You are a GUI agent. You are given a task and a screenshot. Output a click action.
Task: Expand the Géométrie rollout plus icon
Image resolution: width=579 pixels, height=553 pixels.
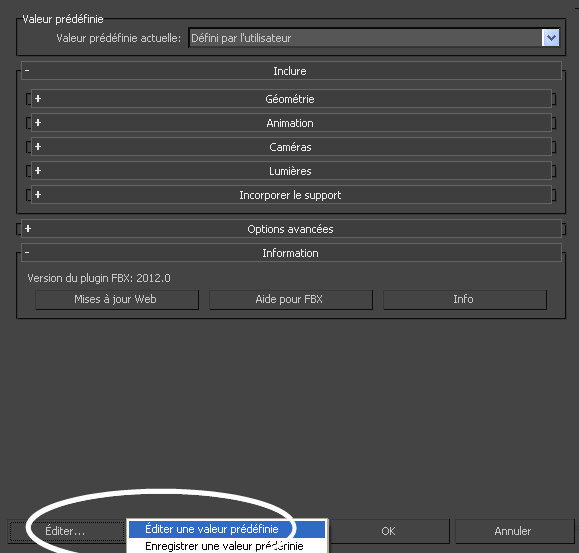[38, 99]
